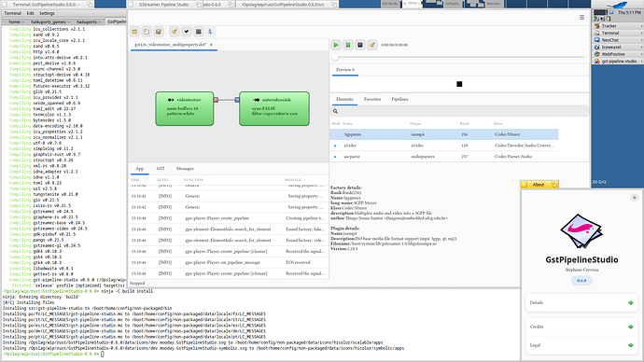This screenshot has width=644, height=362.
Task: Click the checkmark icon in the toolbar
Action: click(187, 32)
